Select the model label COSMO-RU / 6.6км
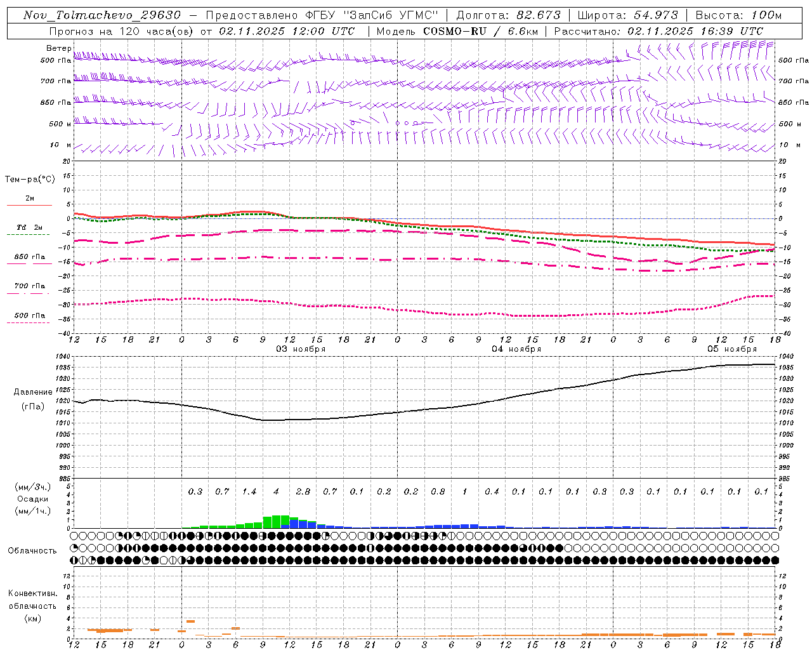 point(481,31)
